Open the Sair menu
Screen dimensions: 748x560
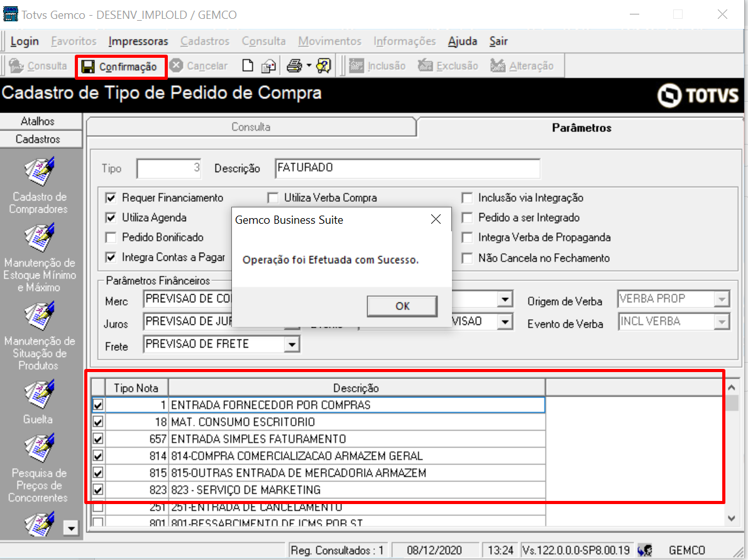(x=498, y=41)
